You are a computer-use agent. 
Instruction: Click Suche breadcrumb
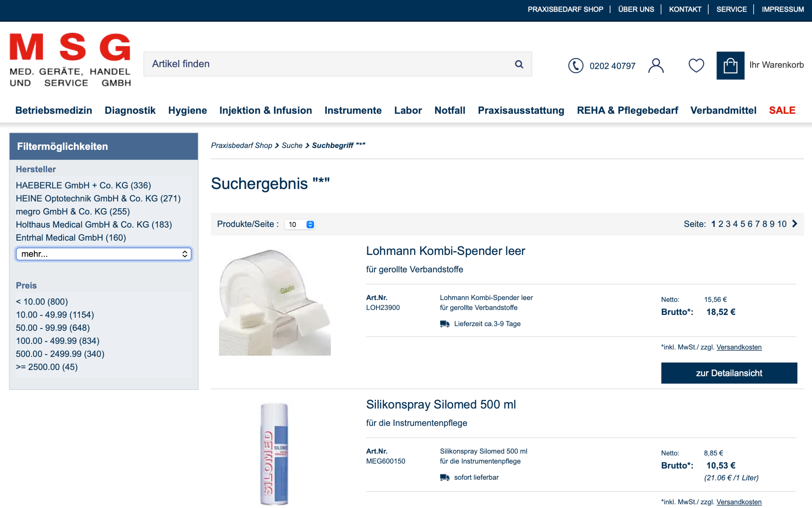click(x=292, y=145)
